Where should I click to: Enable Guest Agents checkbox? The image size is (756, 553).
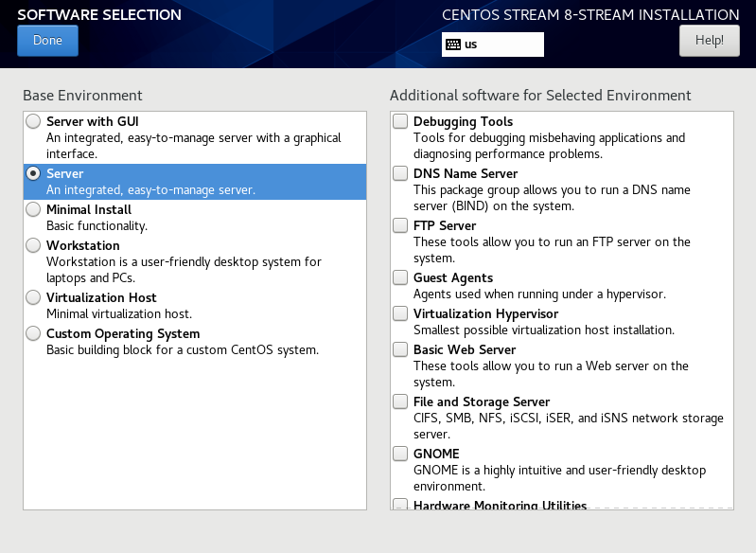click(x=400, y=277)
